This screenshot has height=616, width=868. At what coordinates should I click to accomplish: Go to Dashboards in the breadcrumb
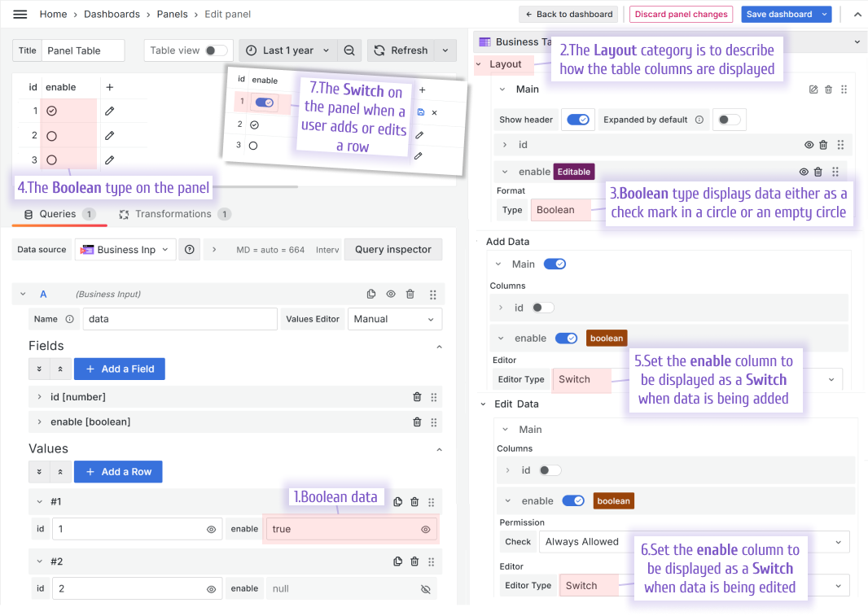pyautogui.click(x=112, y=14)
